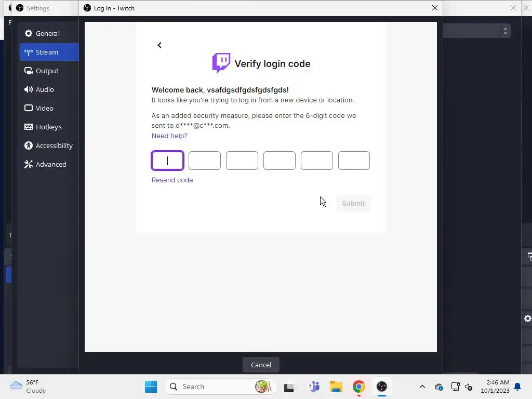The height and width of the screenshot is (399, 532).
Task: Click the gear icon at right edge
Action: [x=528, y=318]
